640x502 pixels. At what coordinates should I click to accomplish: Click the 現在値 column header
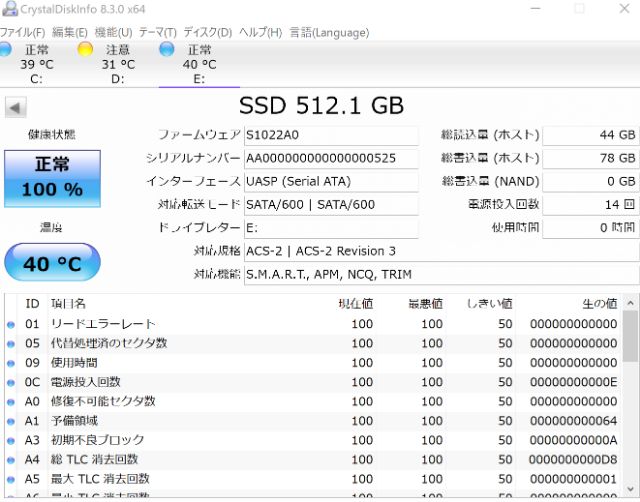[x=356, y=304]
